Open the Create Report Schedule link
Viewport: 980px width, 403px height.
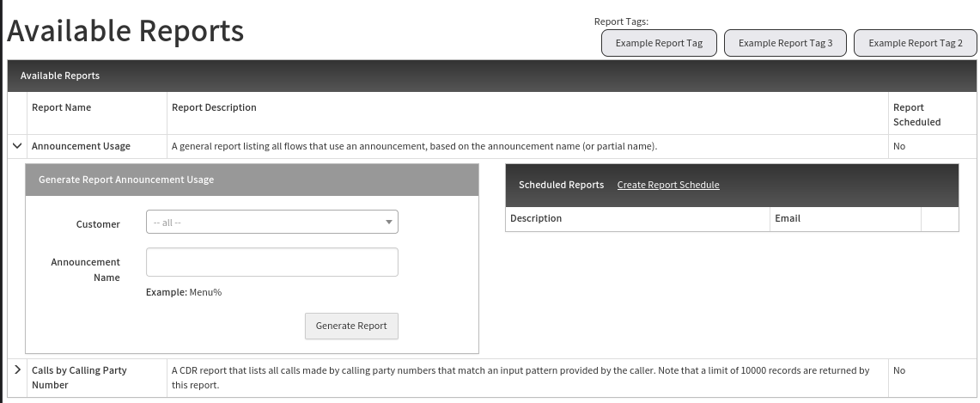coord(667,185)
